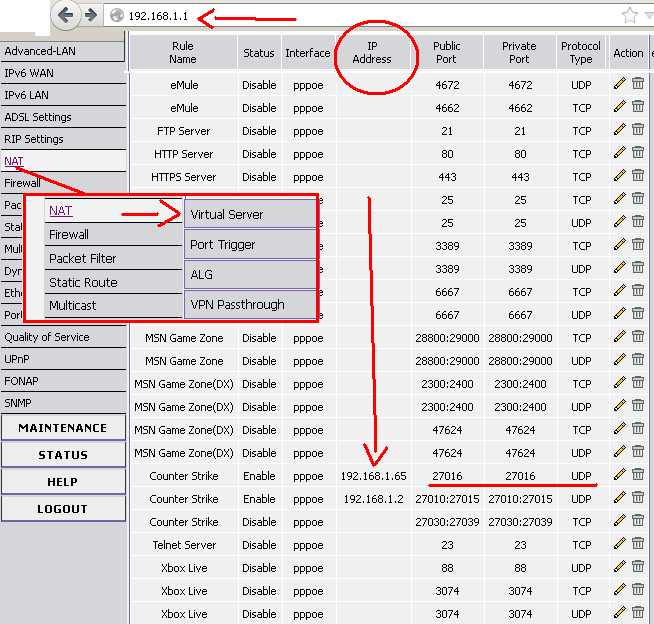Viewport: 654px width, 624px height.
Task: Open the ALG submenu entry
Action: point(250,274)
